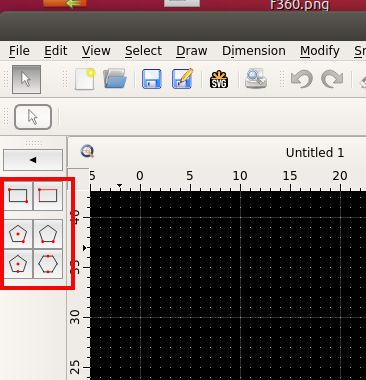Click the Save As icon with the pencil

[x=182, y=79]
